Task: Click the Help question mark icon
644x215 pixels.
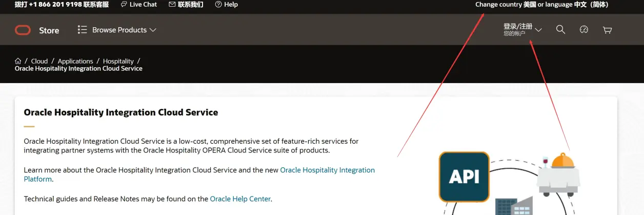Action: pos(218,4)
